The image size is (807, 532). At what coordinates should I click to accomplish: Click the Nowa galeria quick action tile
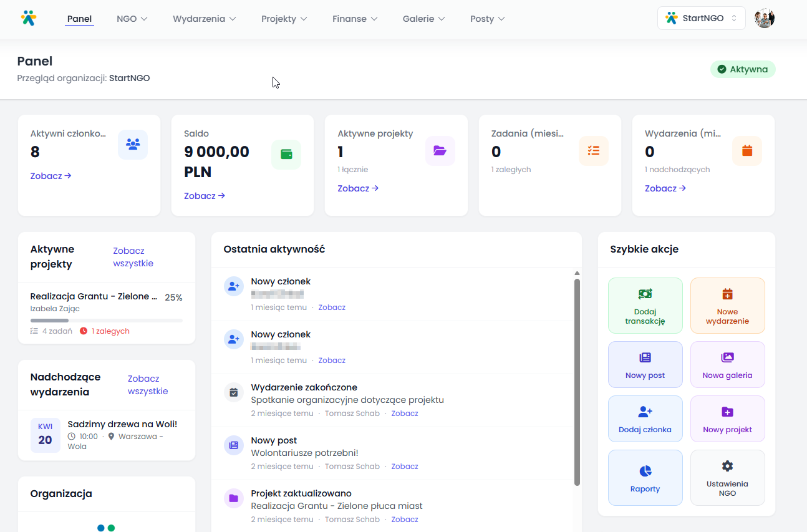coord(727,364)
